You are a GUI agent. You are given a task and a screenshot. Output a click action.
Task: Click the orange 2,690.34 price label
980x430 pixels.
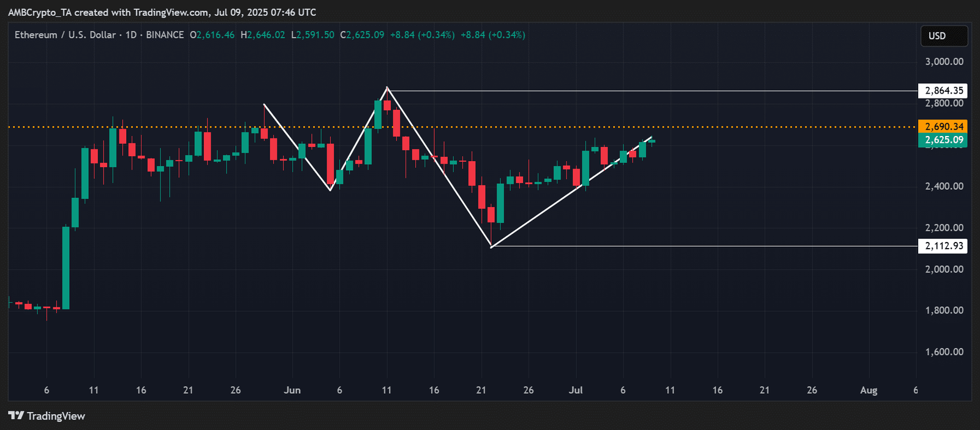(943, 127)
